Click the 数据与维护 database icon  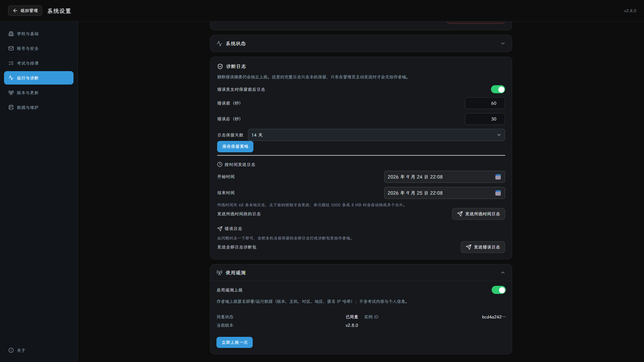point(11,107)
